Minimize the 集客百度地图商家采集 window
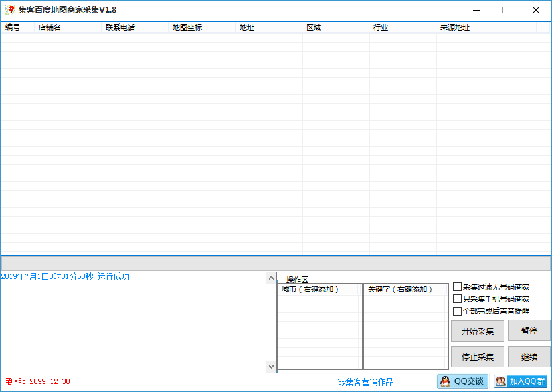552x392 pixels. pyautogui.click(x=476, y=10)
